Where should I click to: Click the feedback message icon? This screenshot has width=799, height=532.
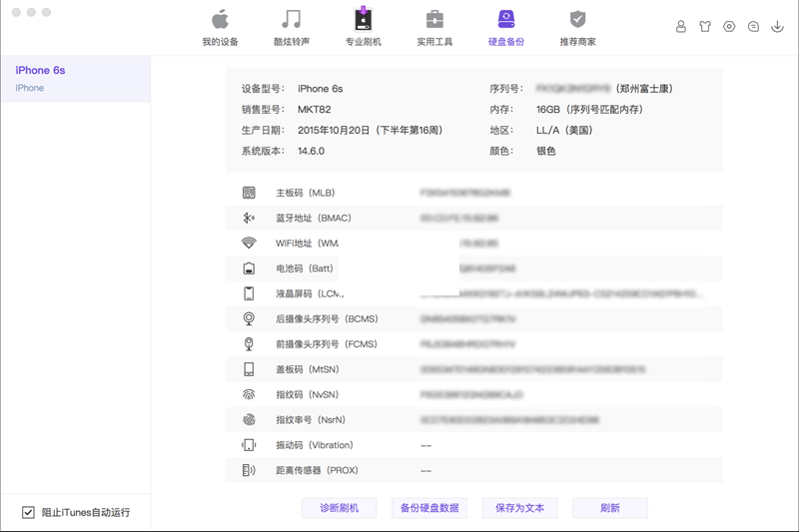(753, 27)
